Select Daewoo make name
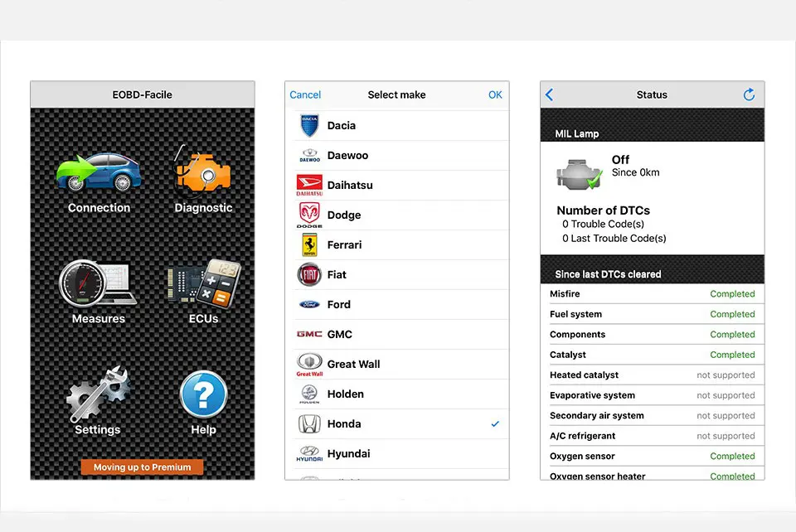The width and height of the screenshot is (796, 532). tap(347, 155)
